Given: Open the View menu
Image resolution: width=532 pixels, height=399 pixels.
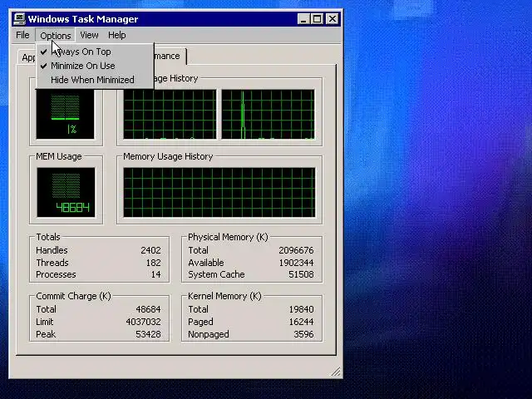Looking at the screenshot, I should [x=89, y=35].
